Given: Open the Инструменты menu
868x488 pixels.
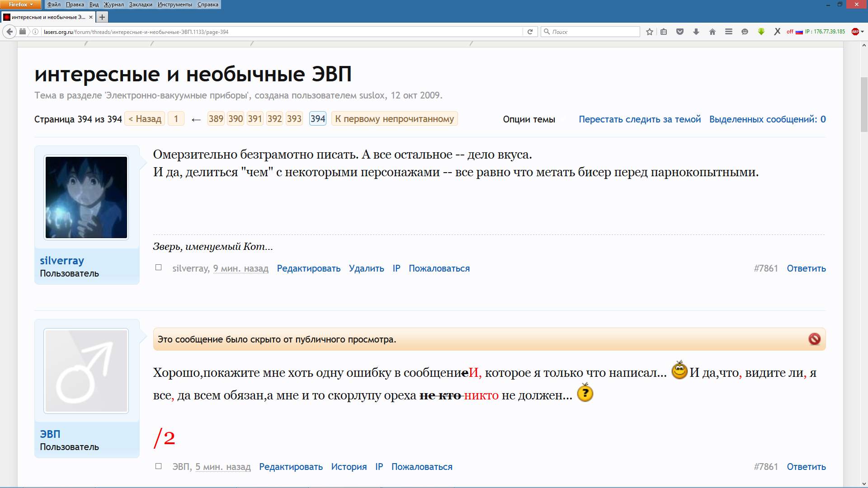Looking at the screenshot, I should pos(175,5).
